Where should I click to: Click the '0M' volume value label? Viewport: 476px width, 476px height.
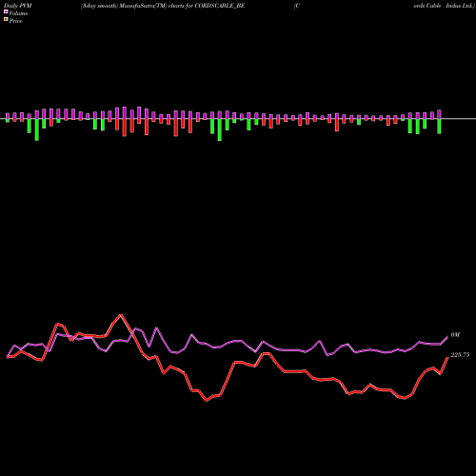pyautogui.click(x=455, y=335)
